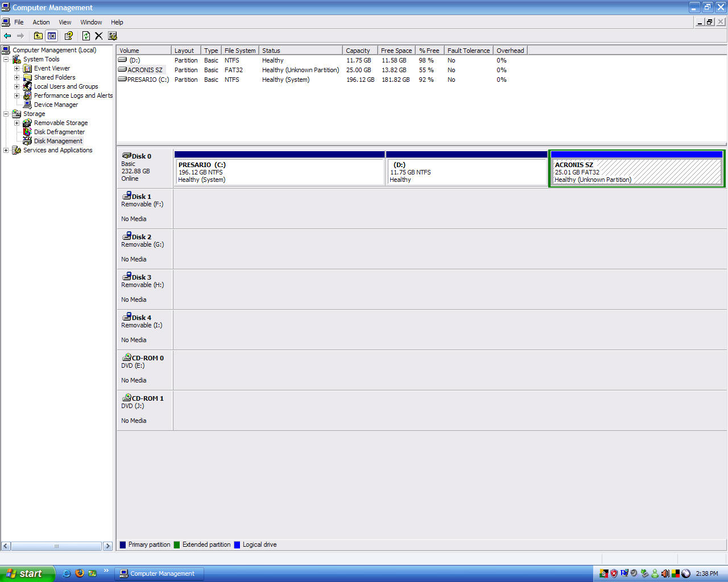The height and width of the screenshot is (582, 728).
Task: Select Disk Defragmenter in the tree
Action: point(59,132)
